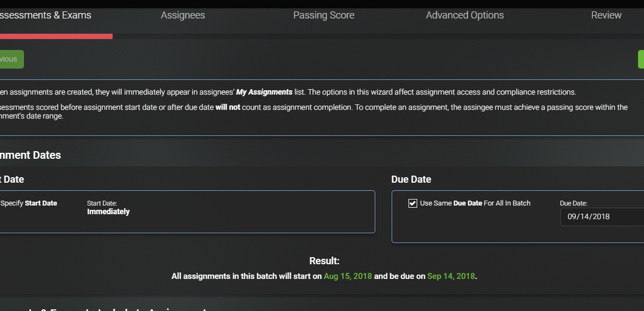
Task: Return to the Assessments & Exams tab
Action: tap(46, 15)
